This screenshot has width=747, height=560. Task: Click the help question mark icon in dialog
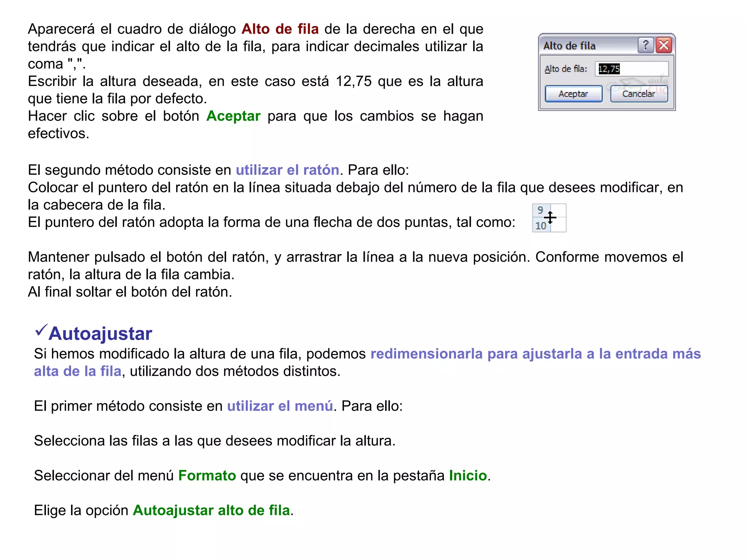point(645,46)
